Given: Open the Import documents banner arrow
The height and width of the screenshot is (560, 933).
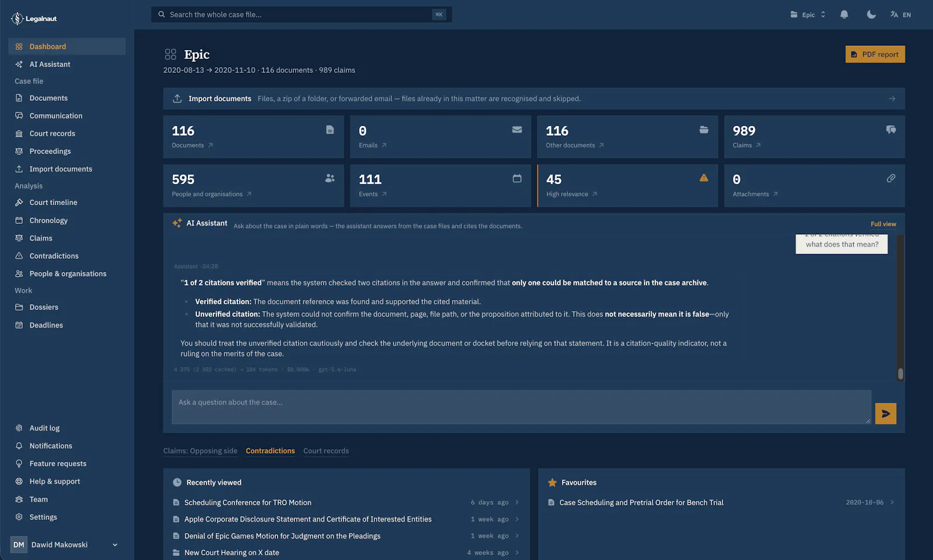Looking at the screenshot, I should click(892, 98).
